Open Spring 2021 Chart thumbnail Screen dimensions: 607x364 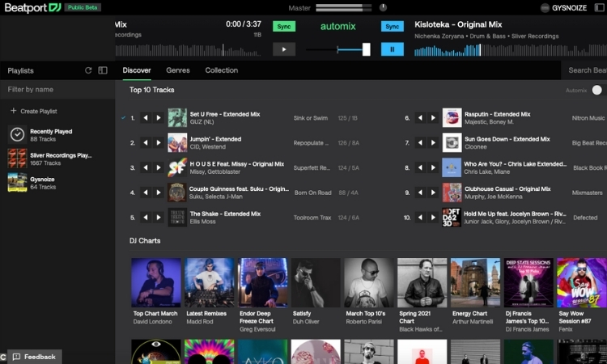422,282
